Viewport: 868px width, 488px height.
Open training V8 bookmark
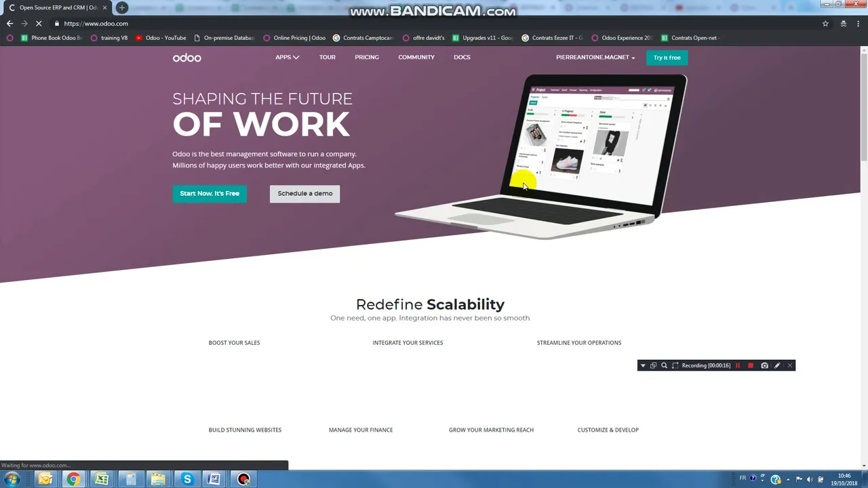[x=109, y=38]
